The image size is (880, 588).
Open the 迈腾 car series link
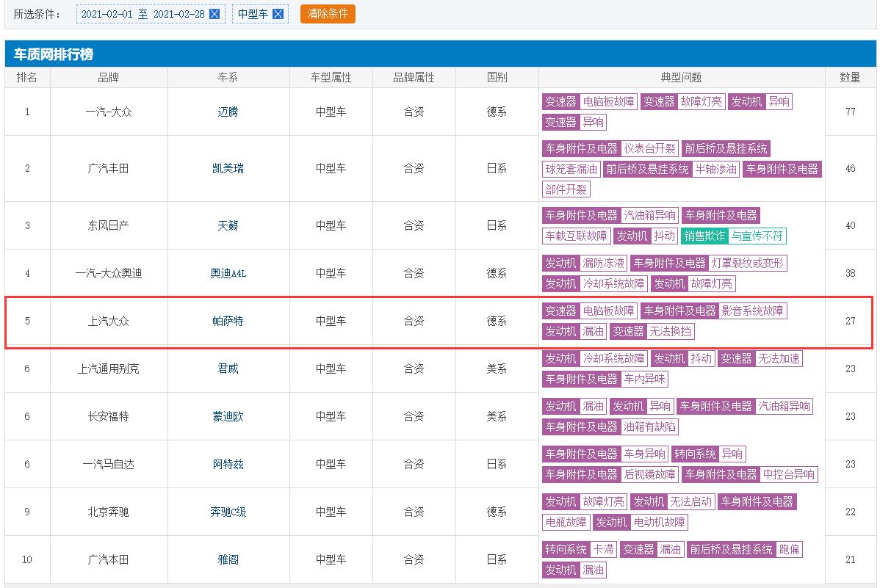click(x=228, y=112)
